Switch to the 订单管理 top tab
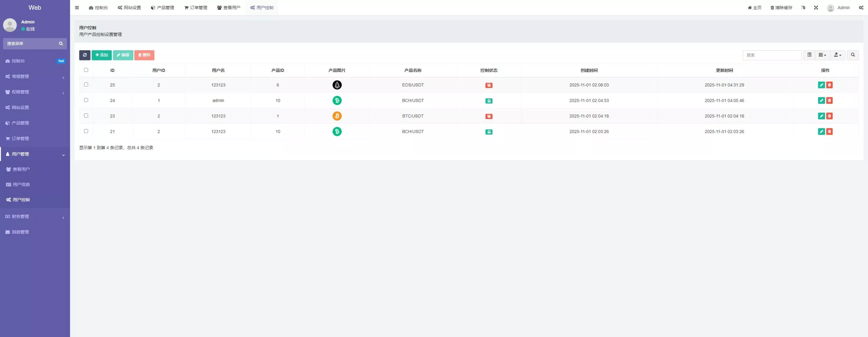The image size is (868, 337). [x=196, y=7]
